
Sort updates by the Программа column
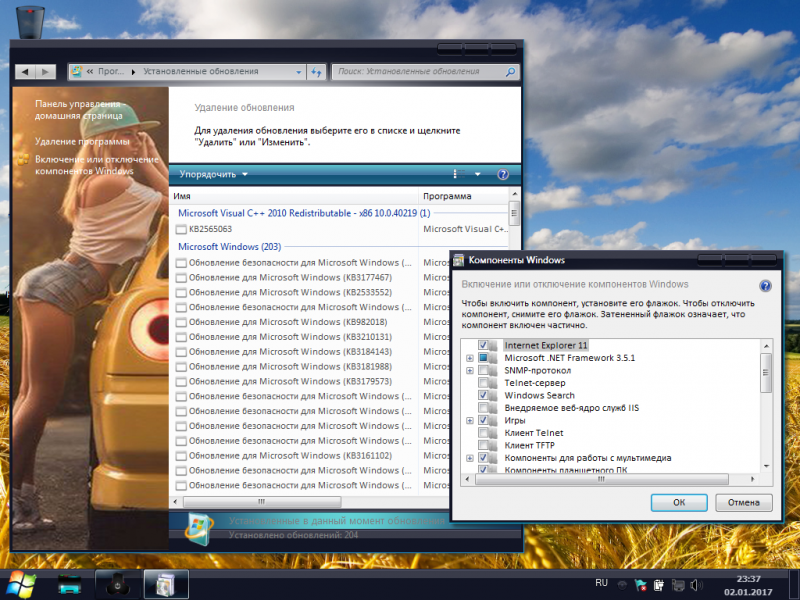[x=463, y=196]
